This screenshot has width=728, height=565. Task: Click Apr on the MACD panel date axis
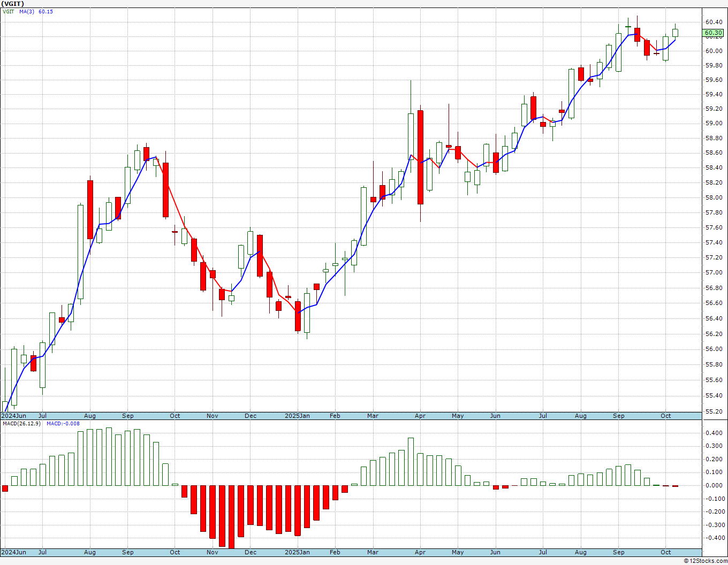click(x=420, y=553)
